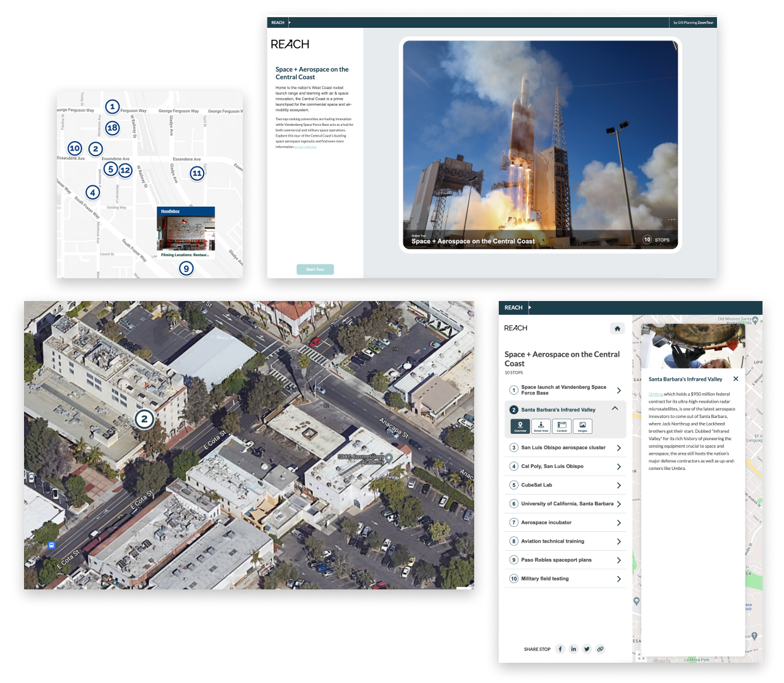Close the Santa Barbara's Infrared Valley panel
This screenshot has height=683, width=784.
click(736, 378)
